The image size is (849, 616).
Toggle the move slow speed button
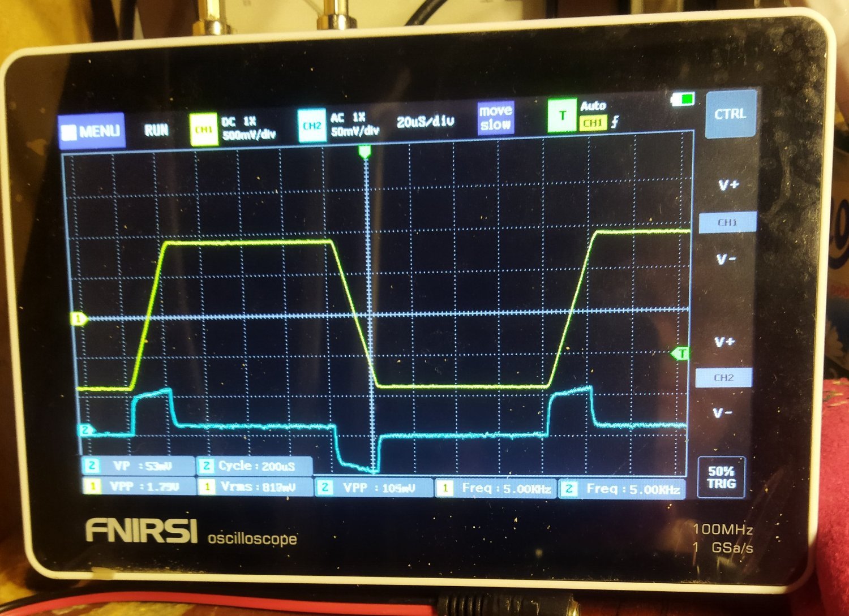[496, 118]
